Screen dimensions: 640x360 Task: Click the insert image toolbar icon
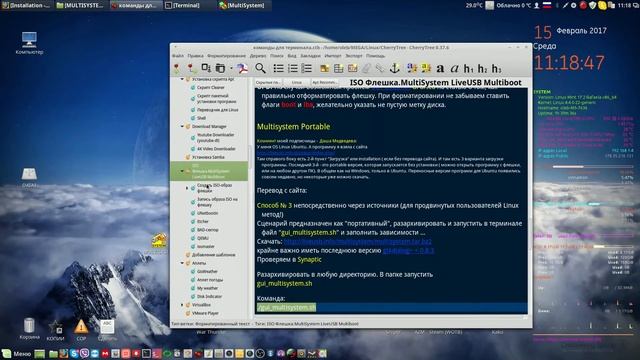point(325,68)
